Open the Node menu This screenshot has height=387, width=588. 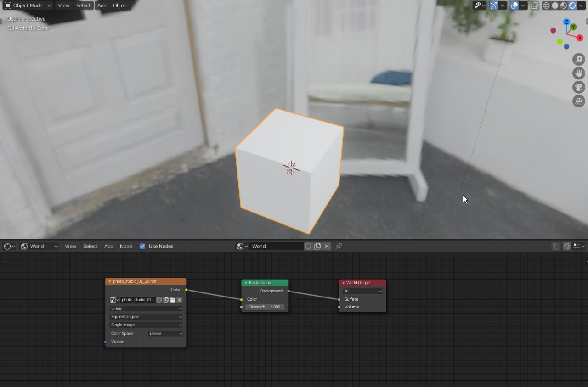[x=126, y=246]
